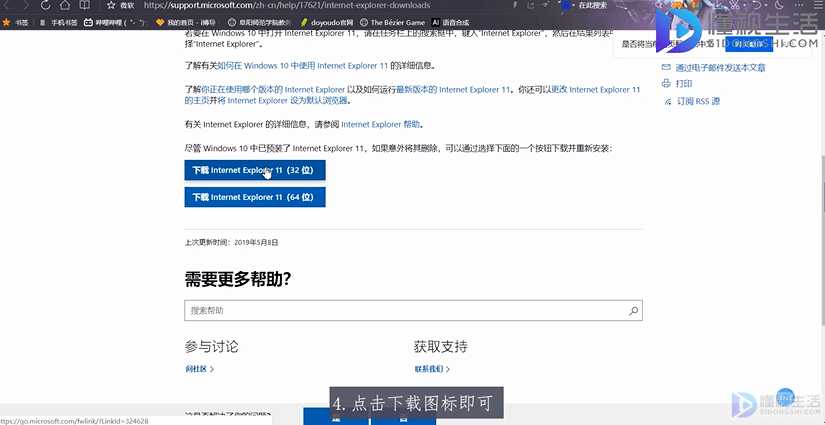Viewport: 825px width, 425px height.
Task: Open the 问社区 link
Action: [199, 369]
